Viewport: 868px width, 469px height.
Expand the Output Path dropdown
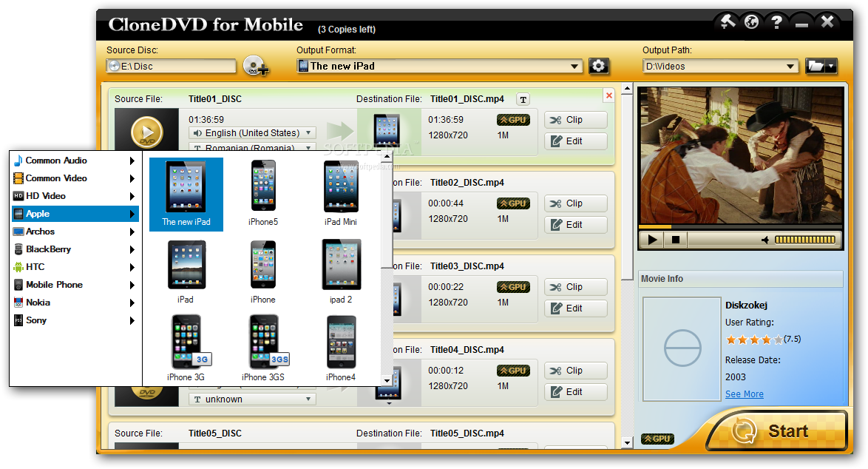[x=790, y=67]
